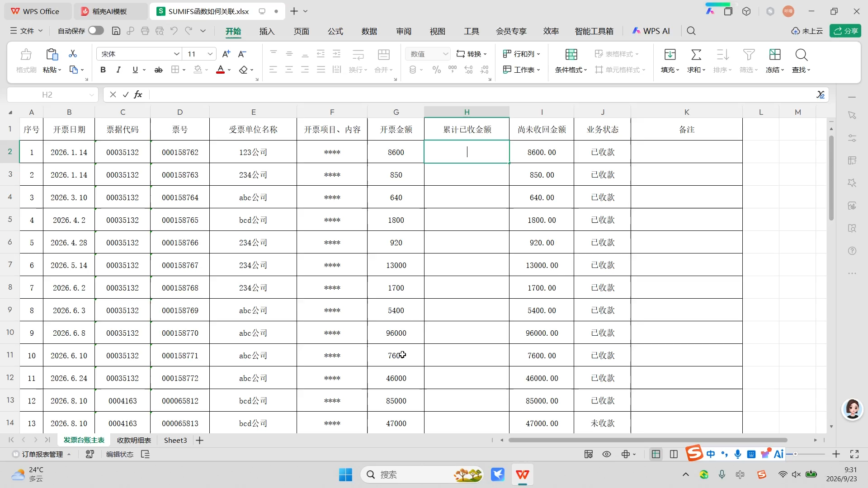
Task: Open the font color red A swatch
Action: coord(220,70)
